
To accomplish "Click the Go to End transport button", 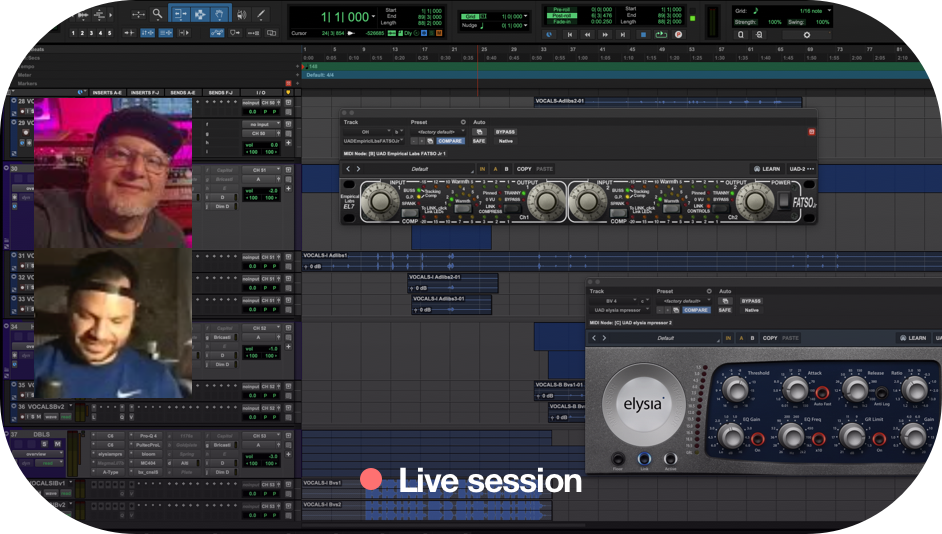I will click(x=623, y=35).
